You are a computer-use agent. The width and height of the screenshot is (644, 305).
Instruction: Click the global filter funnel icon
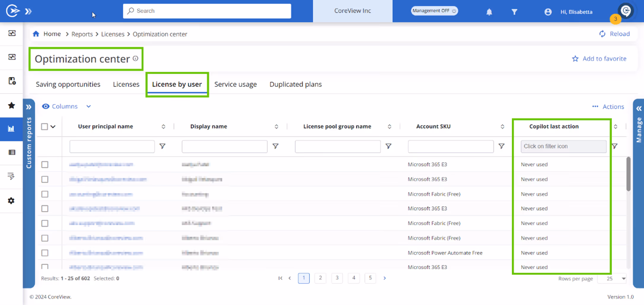coord(514,12)
